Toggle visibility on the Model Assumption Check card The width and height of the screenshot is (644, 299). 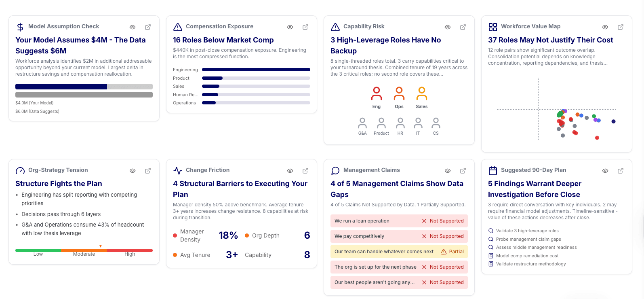(132, 27)
